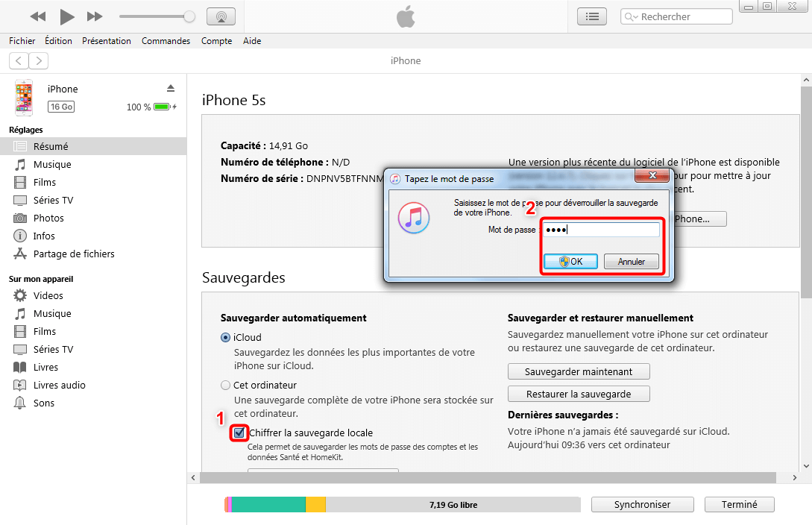
Task: Click OK in the password dialog
Action: click(x=570, y=262)
